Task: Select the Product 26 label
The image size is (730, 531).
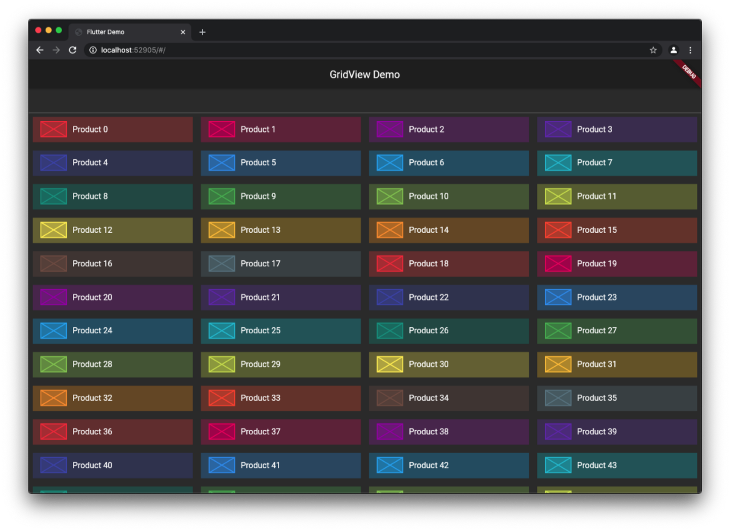Action: click(x=429, y=331)
